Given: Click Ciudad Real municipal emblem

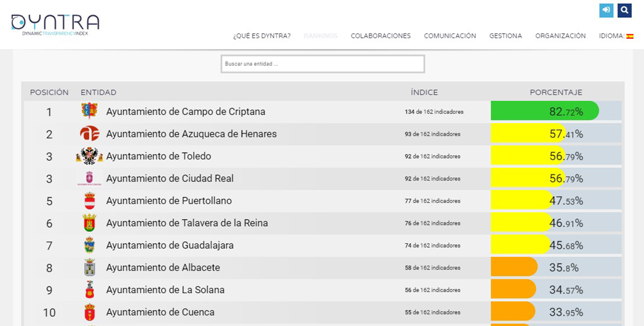Looking at the screenshot, I should pos(89,178).
